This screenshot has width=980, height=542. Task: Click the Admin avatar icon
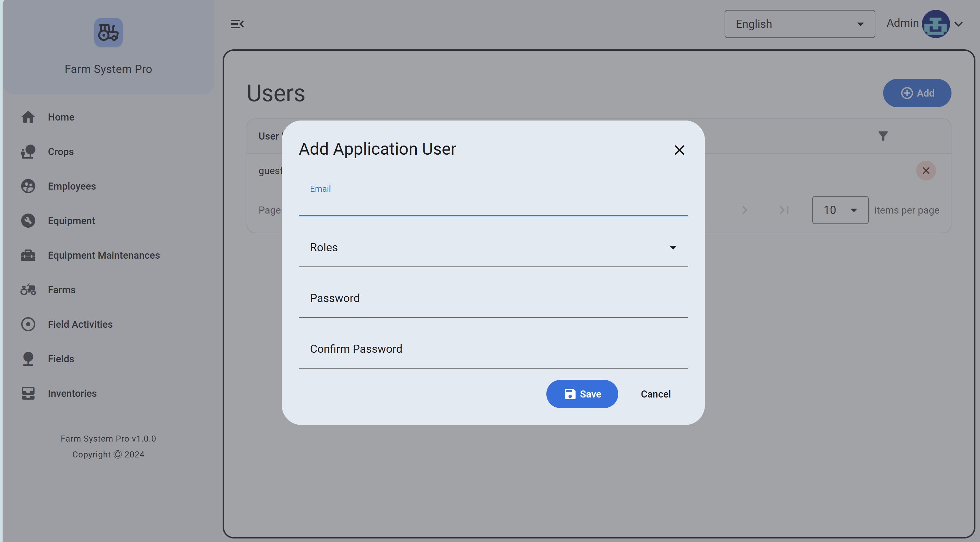[936, 24]
